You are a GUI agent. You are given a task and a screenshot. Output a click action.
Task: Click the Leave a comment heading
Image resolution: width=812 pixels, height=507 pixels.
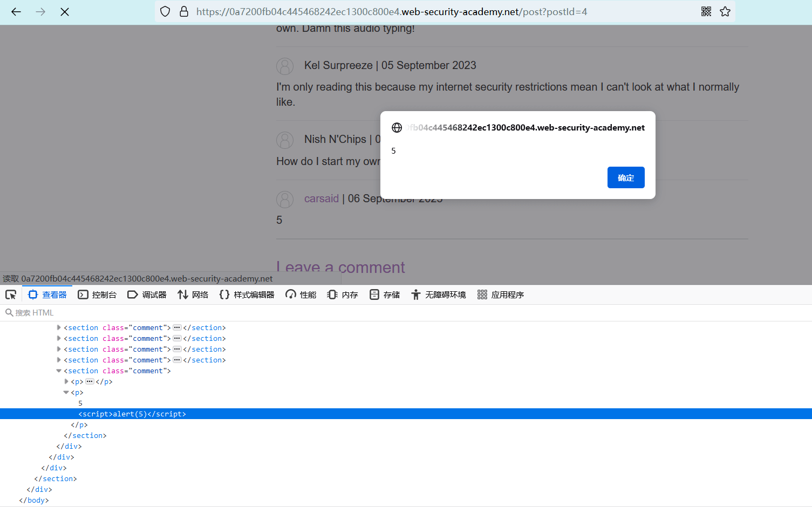tap(340, 266)
